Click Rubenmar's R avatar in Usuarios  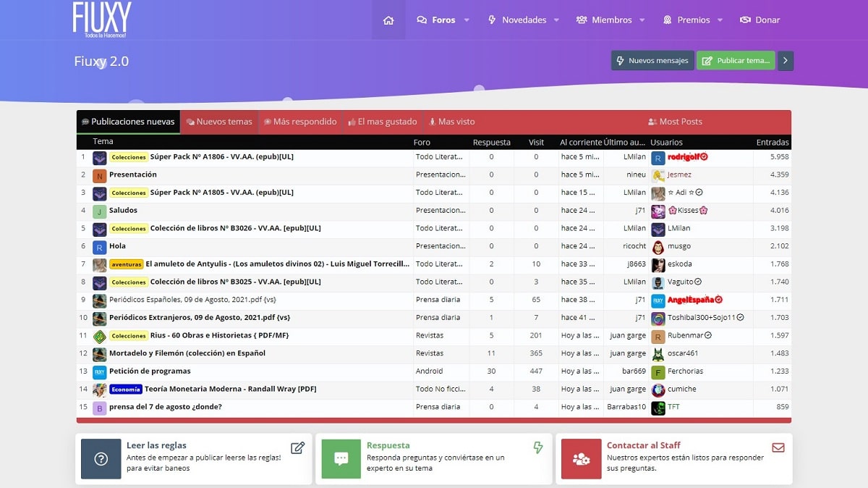[x=658, y=337]
